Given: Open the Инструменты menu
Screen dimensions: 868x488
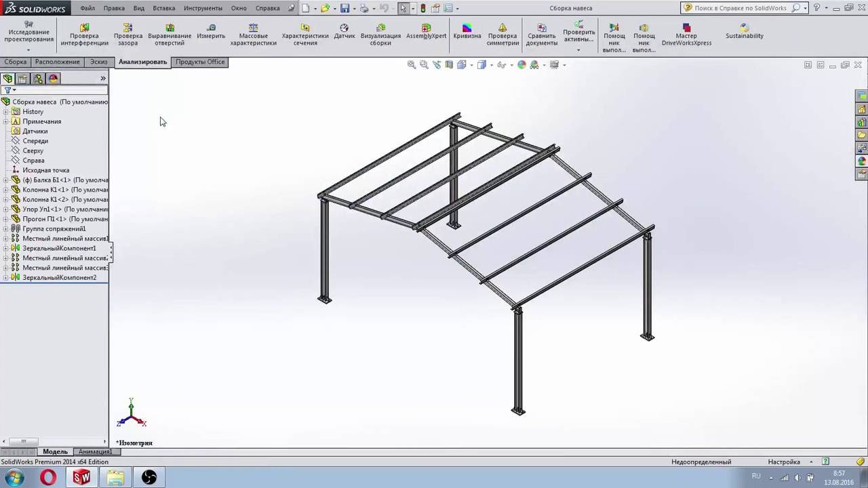Looking at the screenshot, I should pos(203,8).
